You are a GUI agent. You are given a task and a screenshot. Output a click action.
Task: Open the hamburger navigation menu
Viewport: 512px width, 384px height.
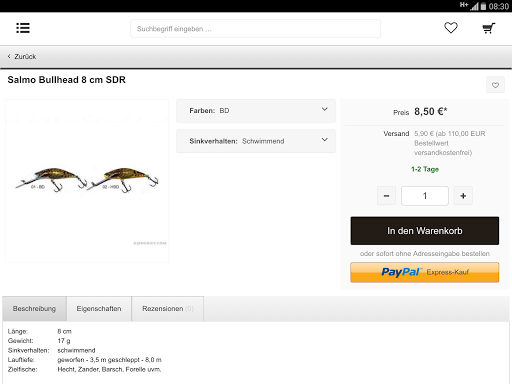[23, 28]
